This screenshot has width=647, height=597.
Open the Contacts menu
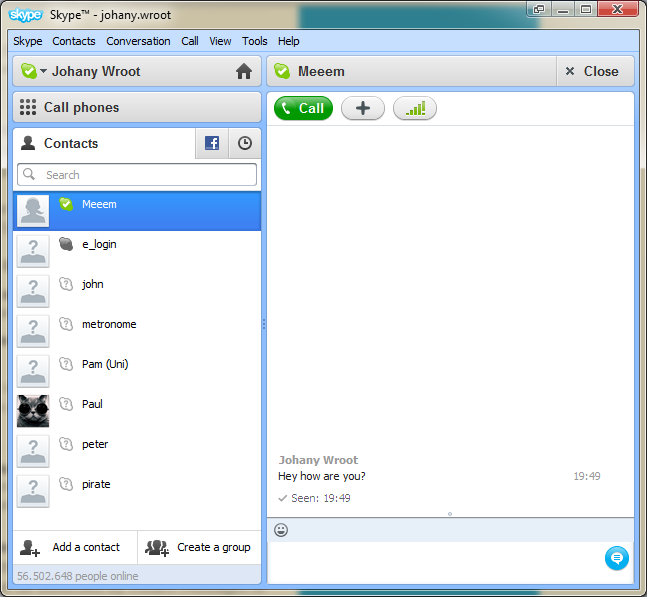click(x=74, y=41)
